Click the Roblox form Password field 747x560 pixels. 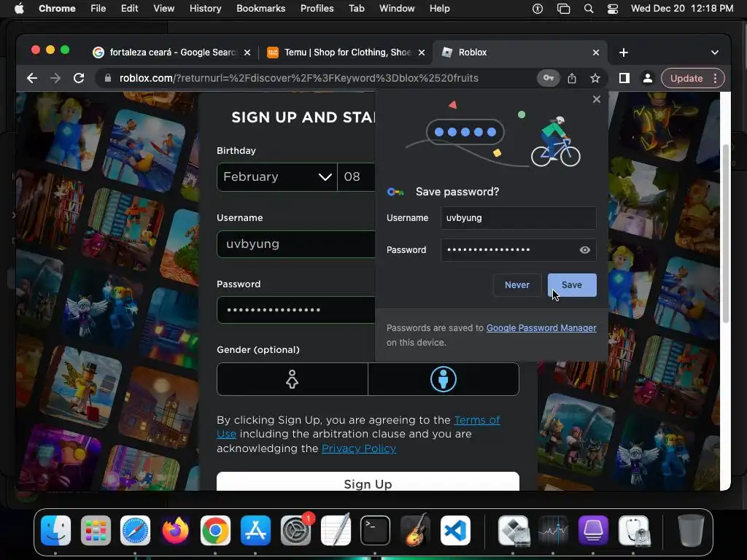(296, 310)
